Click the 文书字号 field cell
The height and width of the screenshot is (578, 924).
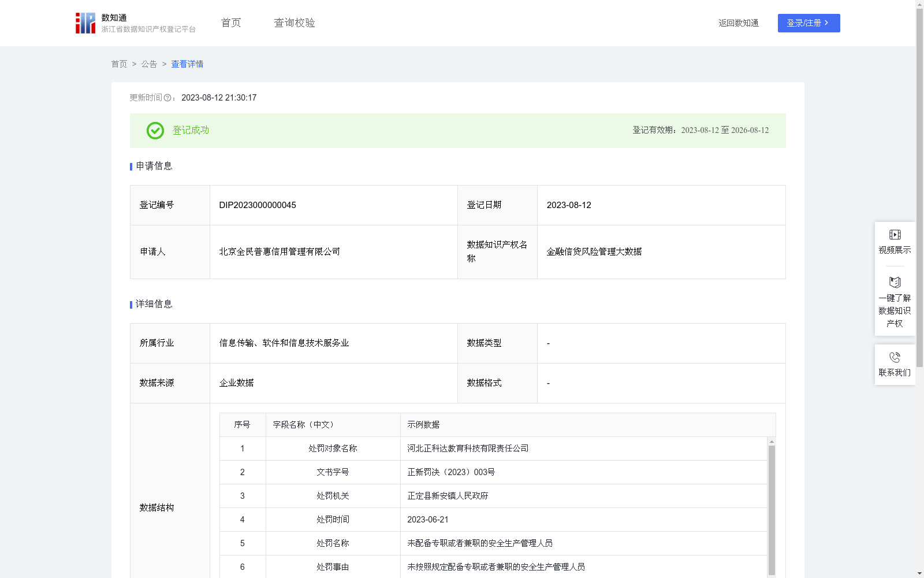[333, 472]
